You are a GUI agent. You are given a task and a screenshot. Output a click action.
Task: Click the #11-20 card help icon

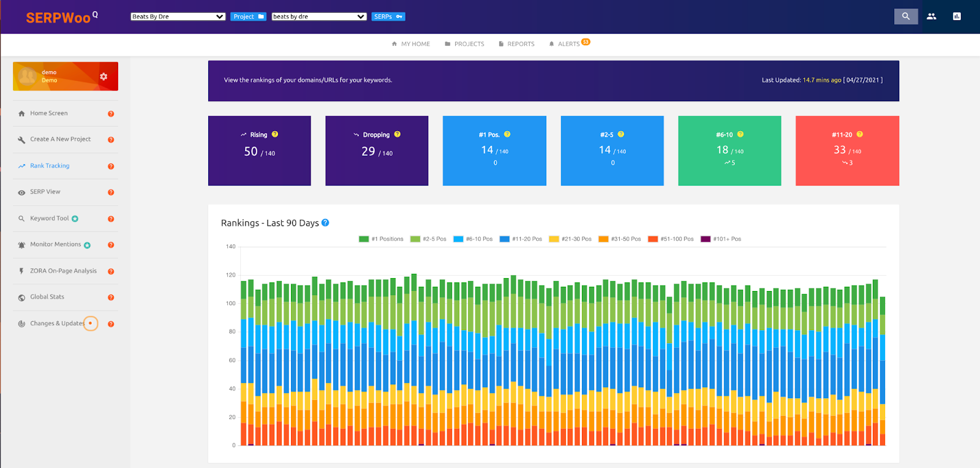860,134
